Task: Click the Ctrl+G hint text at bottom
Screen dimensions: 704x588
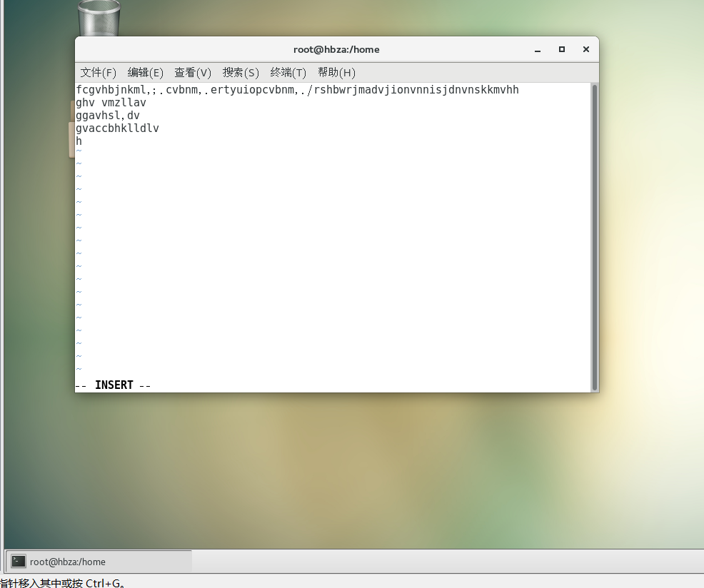Action: [x=63, y=582]
